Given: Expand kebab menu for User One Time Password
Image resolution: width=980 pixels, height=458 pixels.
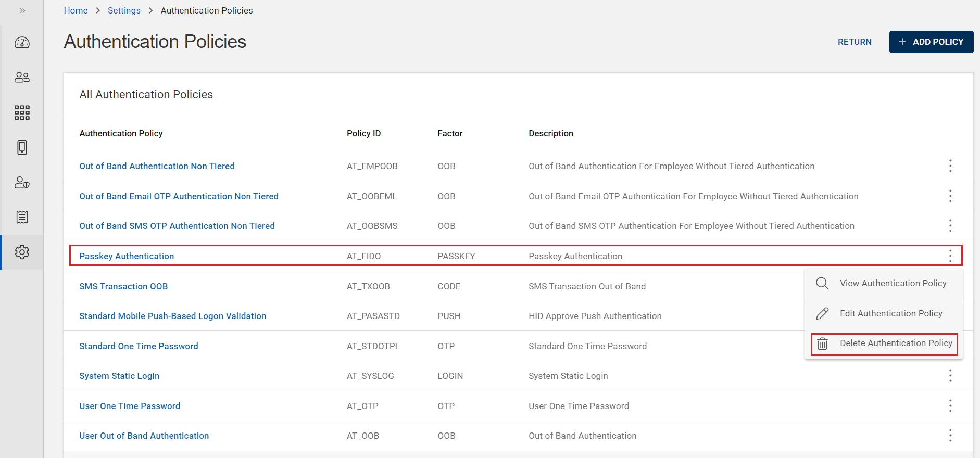Looking at the screenshot, I should [x=950, y=406].
